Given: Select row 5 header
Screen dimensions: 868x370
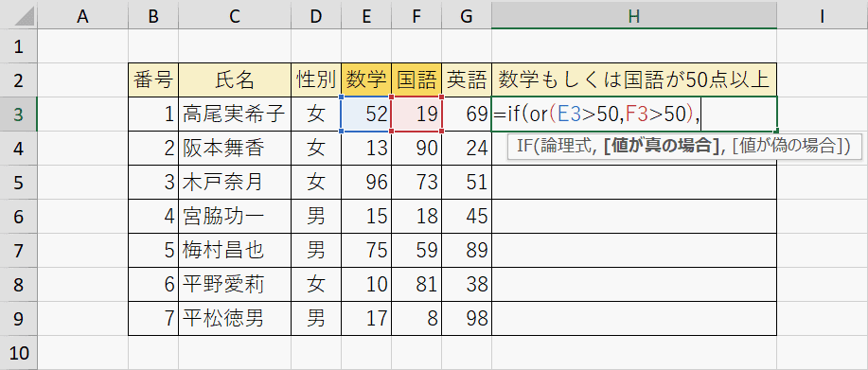Looking at the screenshot, I should click(19, 182).
